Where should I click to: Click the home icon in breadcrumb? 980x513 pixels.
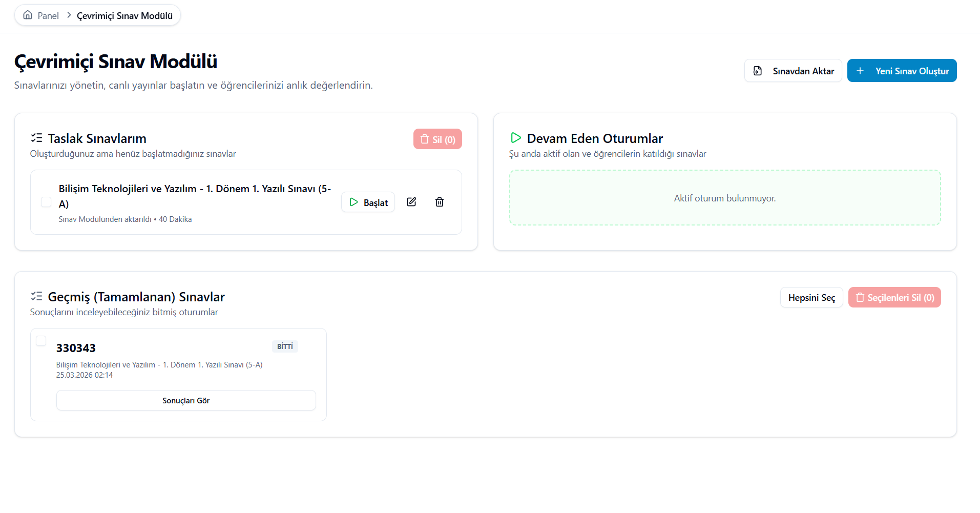(x=28, y=15)
